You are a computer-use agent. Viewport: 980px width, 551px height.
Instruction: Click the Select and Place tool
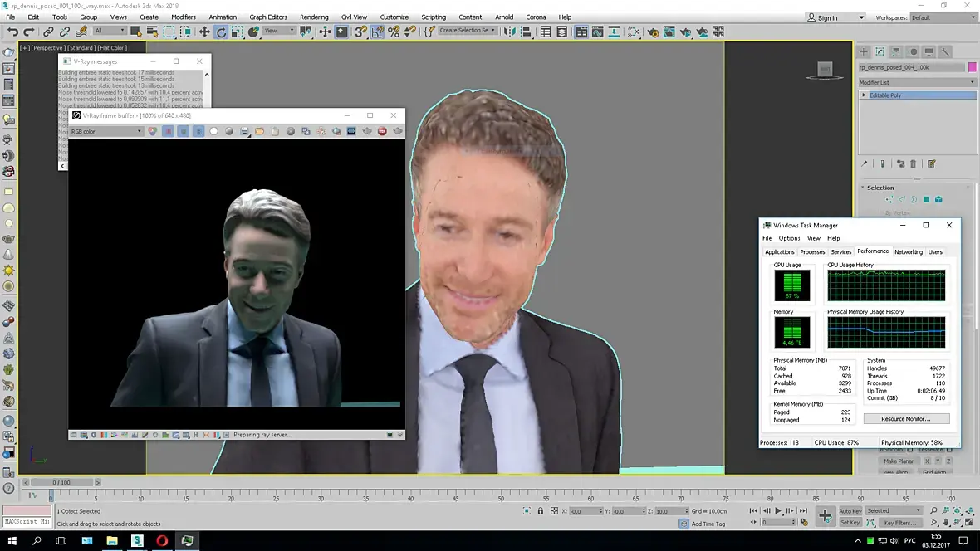click(x=254, y=32)
